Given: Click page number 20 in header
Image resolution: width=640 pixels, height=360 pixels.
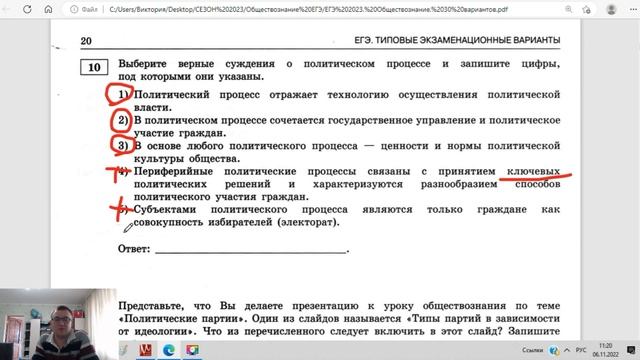Looking at the screenshot, I should coord(86,41).
